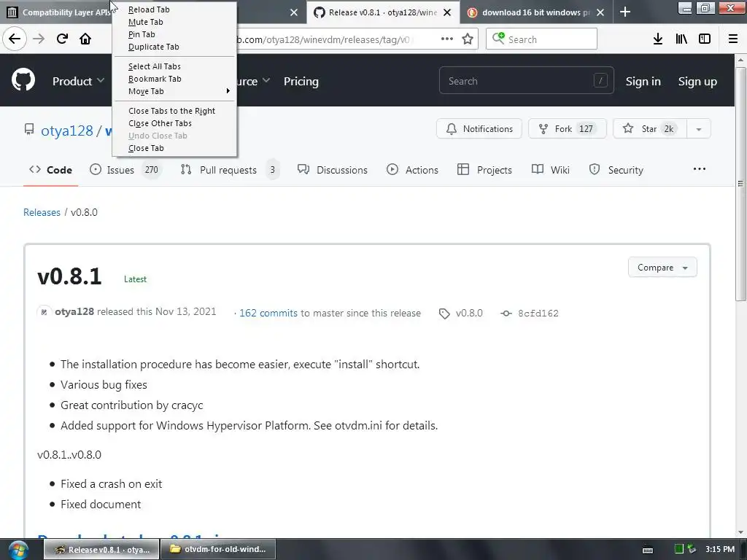747x560 pixels.
Task: Open the Actions tab
Action: pos(413,170)
